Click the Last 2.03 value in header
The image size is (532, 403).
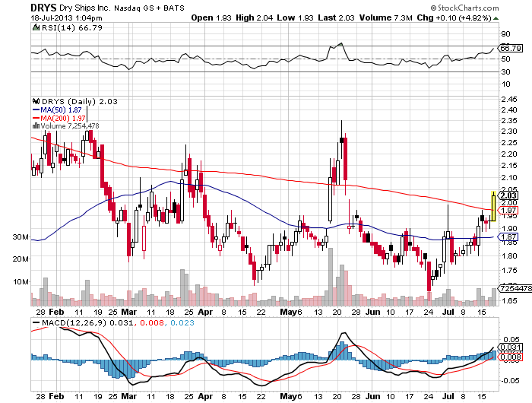tap(336, 17)
